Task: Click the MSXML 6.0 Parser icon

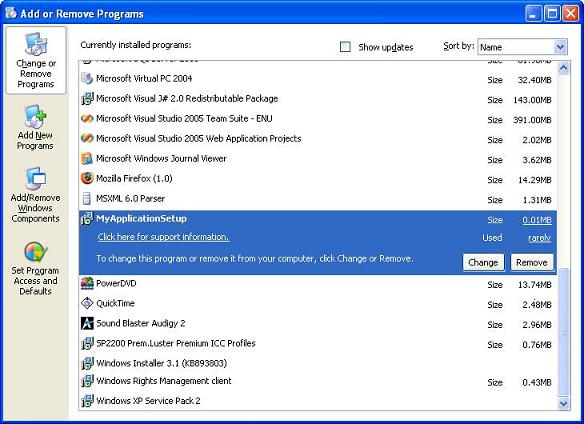Action: (x=87, y=198)
